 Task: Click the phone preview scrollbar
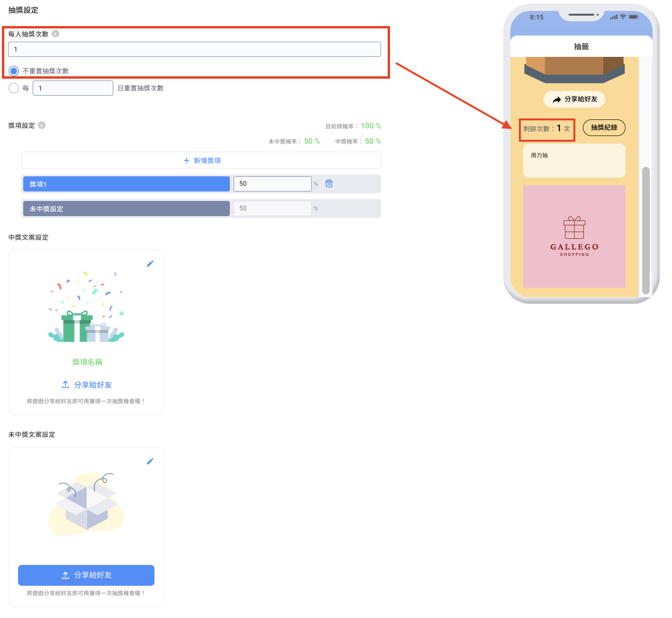[645, 230]
